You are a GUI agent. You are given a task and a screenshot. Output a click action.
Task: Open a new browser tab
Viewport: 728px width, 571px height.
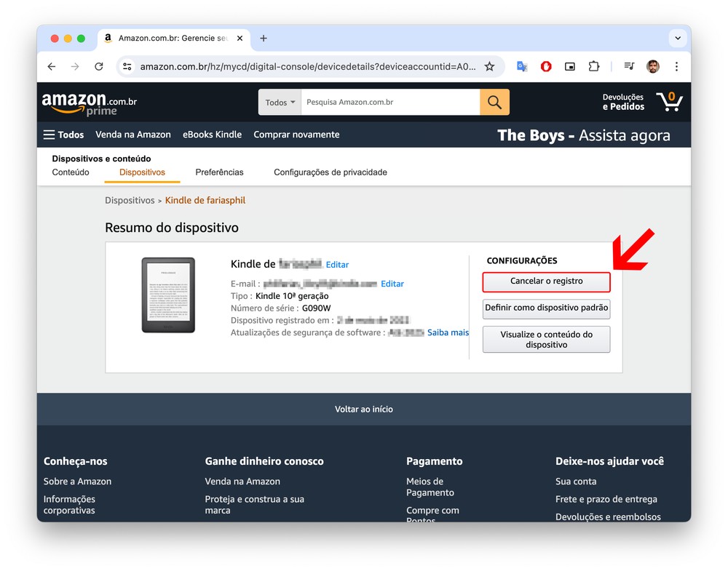pyautogui.click(x=264, y=38)
